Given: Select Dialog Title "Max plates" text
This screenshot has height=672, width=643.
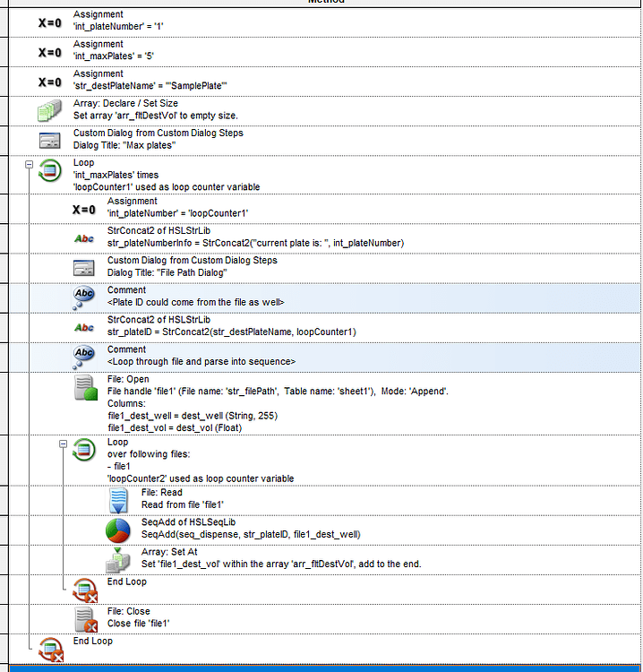Looking at the screenshot, I should pyautogui.click(x=124, y=145).
